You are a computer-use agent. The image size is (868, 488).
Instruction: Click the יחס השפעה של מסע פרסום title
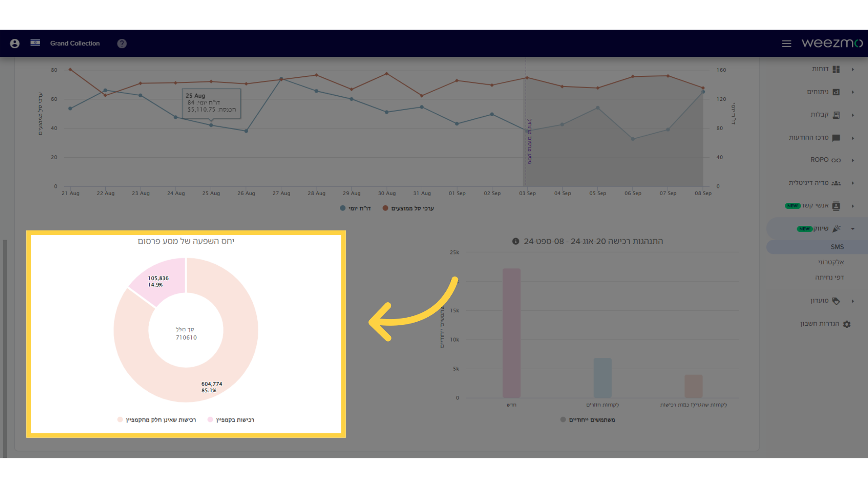pyautogui.click(x=186, y=241)
